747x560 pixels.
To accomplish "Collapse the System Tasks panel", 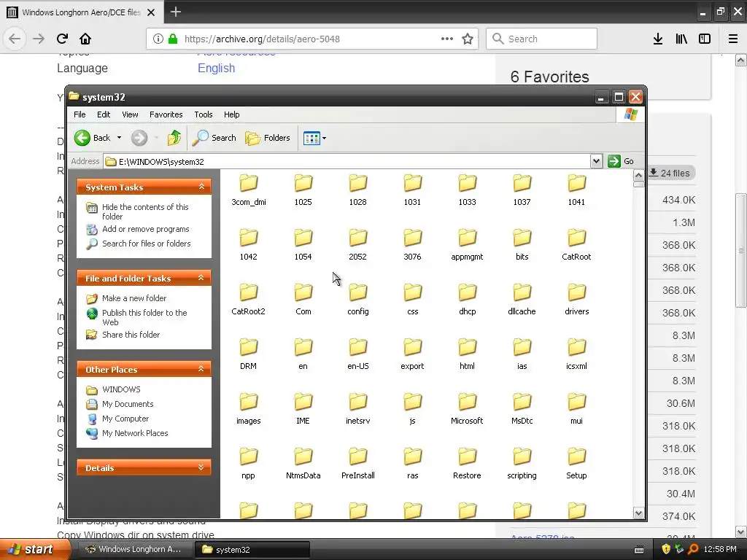I will [201, 187].
